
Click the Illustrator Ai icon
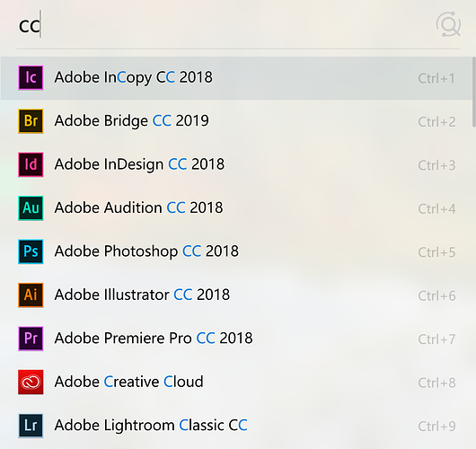coord(31,295)
